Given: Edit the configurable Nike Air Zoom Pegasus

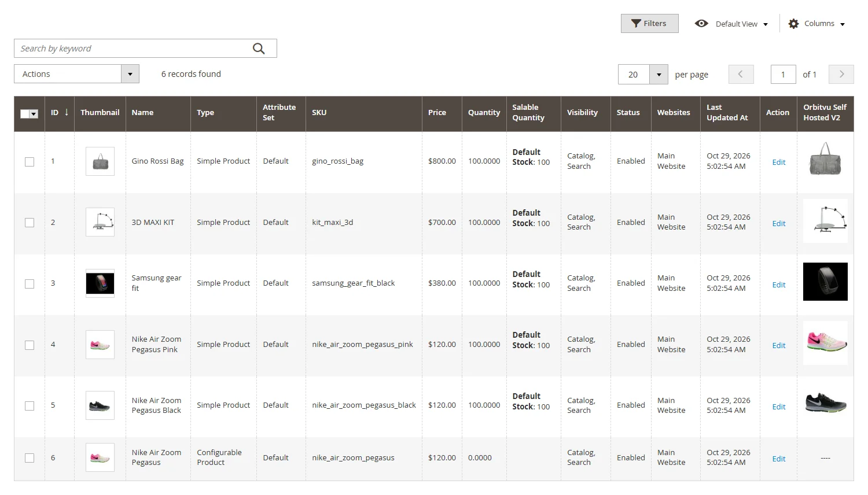Looking at the screenshot, I should pyautogui.click(x=779, y=459).
